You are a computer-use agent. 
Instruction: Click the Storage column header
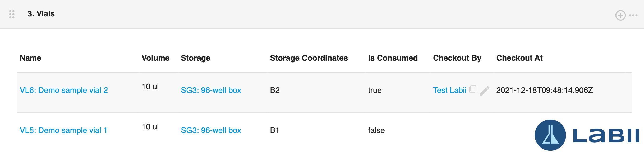tap(196, 58)
